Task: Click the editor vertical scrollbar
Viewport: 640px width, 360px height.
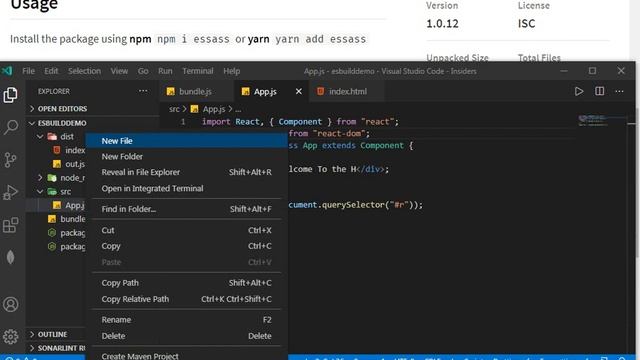Action: click(x=631, y=229)
